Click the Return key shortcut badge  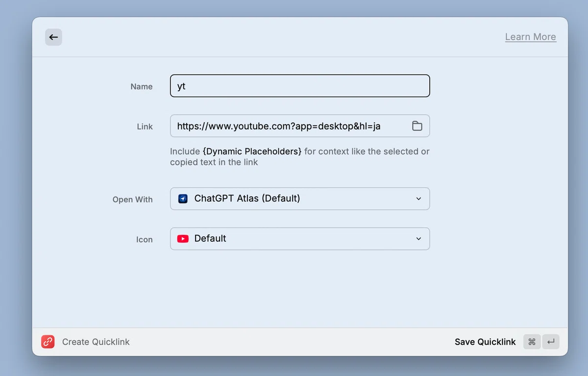pos(551,342)
